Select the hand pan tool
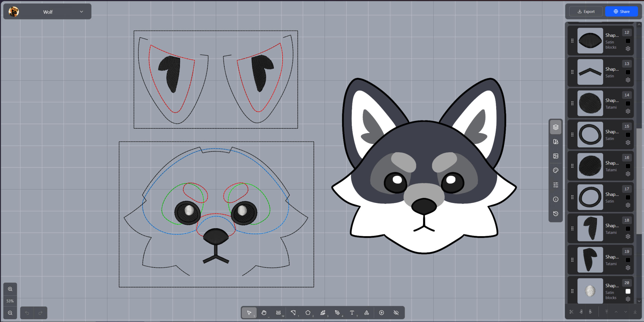 [x=264, y=313]
